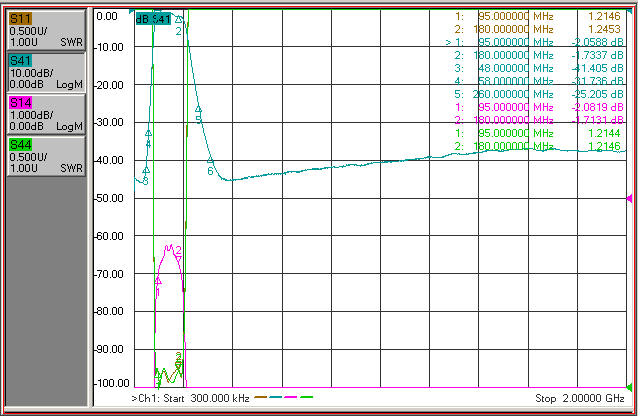Click S14 marker 1 readout -2.0819 dB
This screenshot has height=416, width=638.
597,107
